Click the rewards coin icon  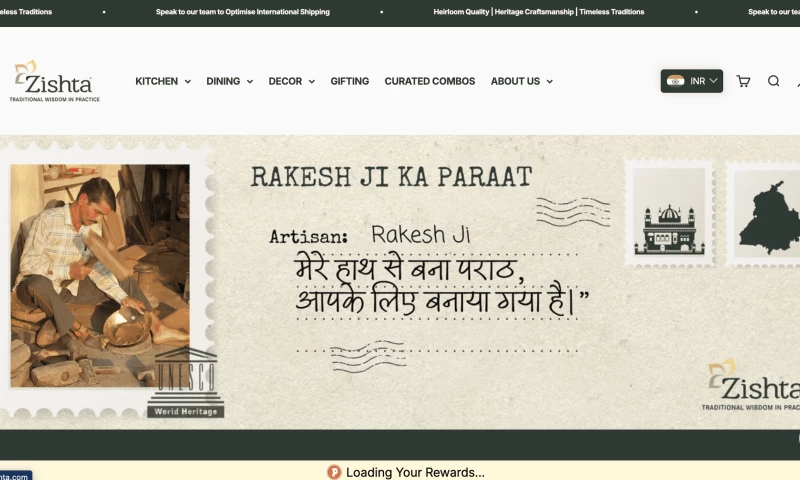point(334,472)
